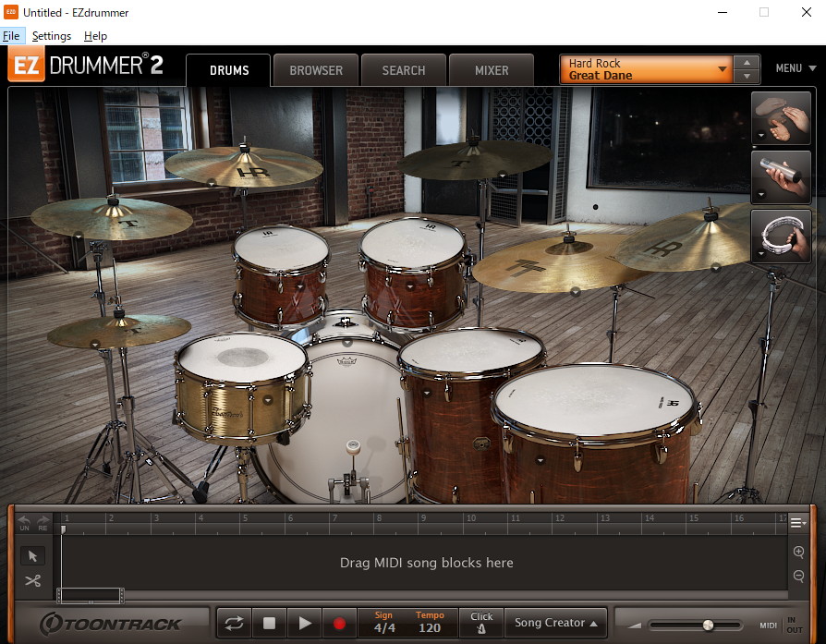
Task: Open the hand claps percussion pad
Action: [781, 118]
